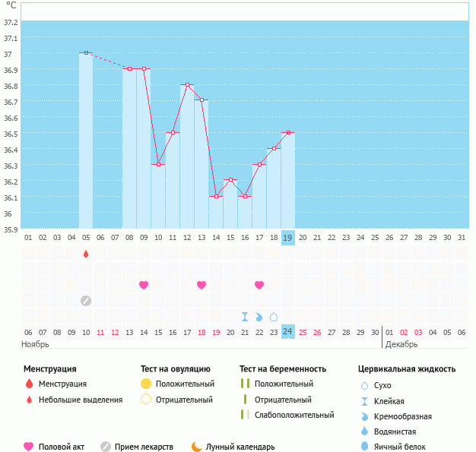The width and height of the screenshot is (476, 452).
Task: Open the medication icon above November 10
Action: (86, 301)
